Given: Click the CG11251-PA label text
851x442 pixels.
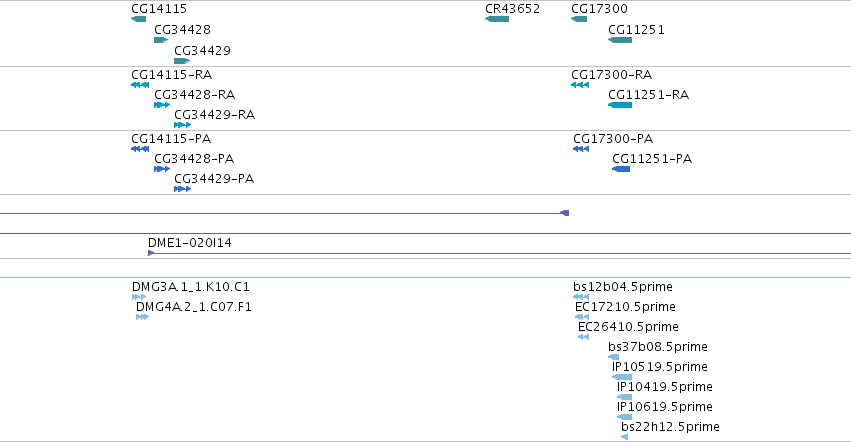Looking at the screenshot, I should coord(652,159).
